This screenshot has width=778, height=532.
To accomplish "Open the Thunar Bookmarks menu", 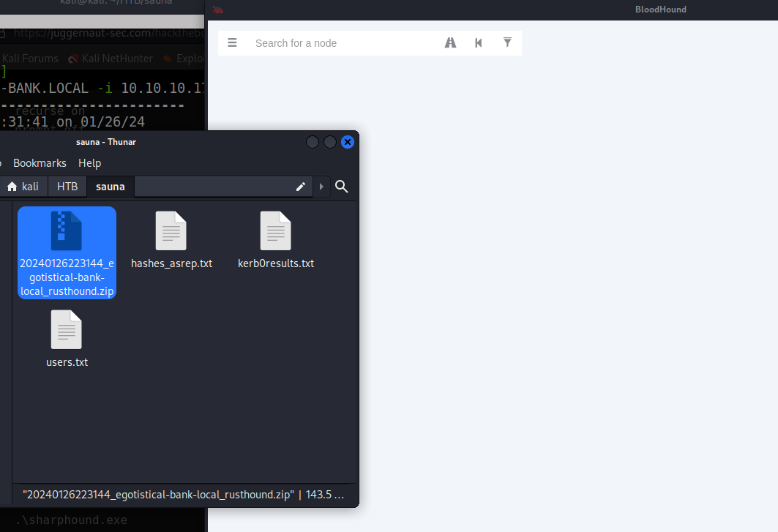I will pos(40,163).
